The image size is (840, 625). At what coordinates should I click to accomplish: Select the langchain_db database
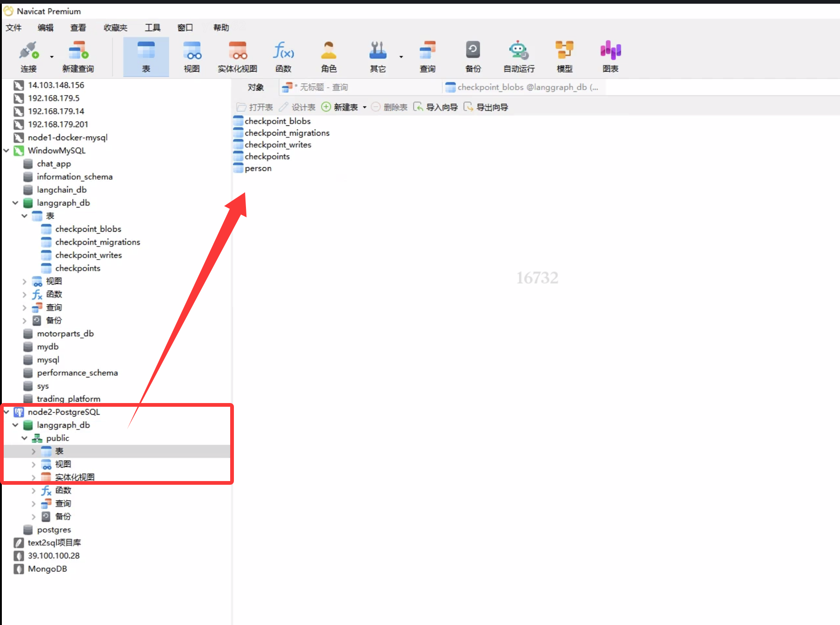pos(62,190)
